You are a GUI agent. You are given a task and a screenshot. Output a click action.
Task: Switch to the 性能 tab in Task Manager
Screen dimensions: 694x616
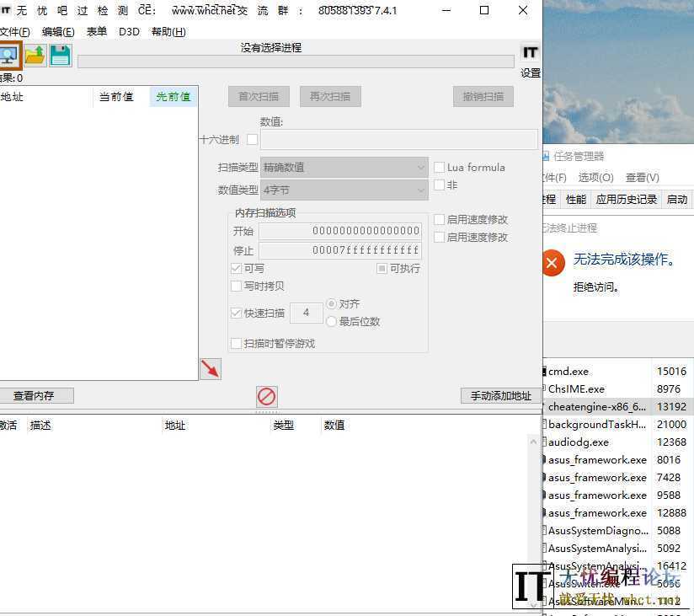click(x=578, y=199)
